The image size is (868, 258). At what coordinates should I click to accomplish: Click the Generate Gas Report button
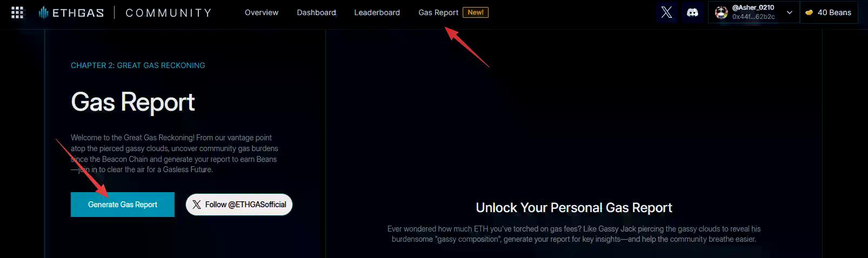click(x=123, y=205)
